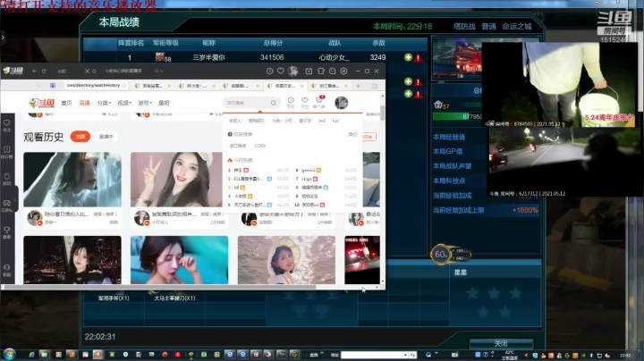
Task: Click the vertical scrollbar of the Douyu page
Action: (383, 113)
